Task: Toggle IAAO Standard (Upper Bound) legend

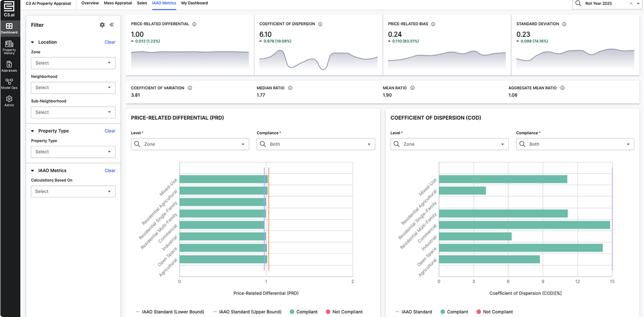Action: [x=247, y=312]
